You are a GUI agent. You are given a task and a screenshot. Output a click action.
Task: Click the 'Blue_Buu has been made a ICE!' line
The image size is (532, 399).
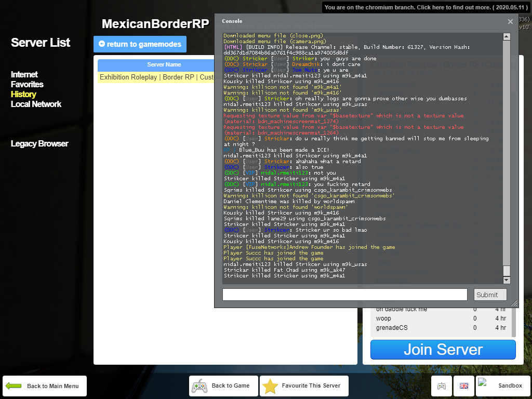(x=276, y=150)
